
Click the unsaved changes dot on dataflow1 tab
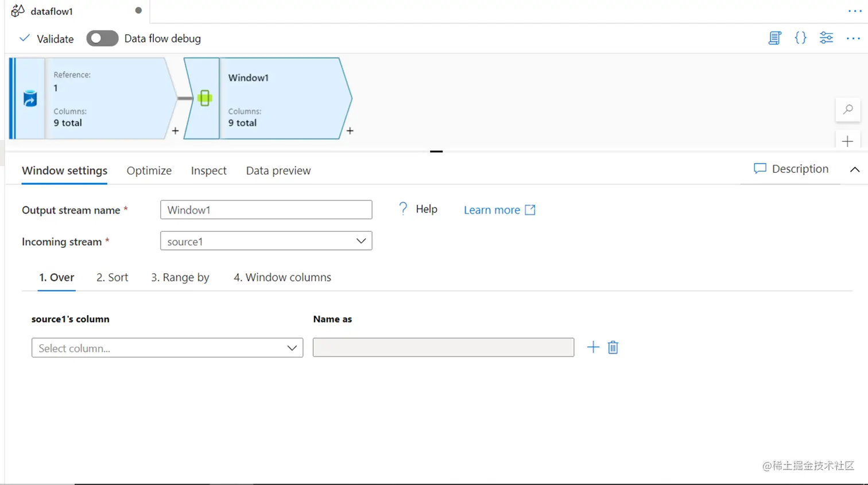coord(138,10)
